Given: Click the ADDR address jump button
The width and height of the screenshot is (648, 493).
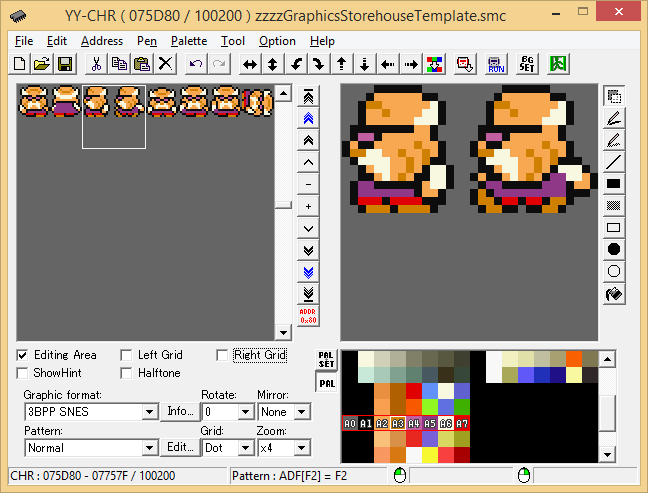Looking at the screenshot, I should (308, 315).
